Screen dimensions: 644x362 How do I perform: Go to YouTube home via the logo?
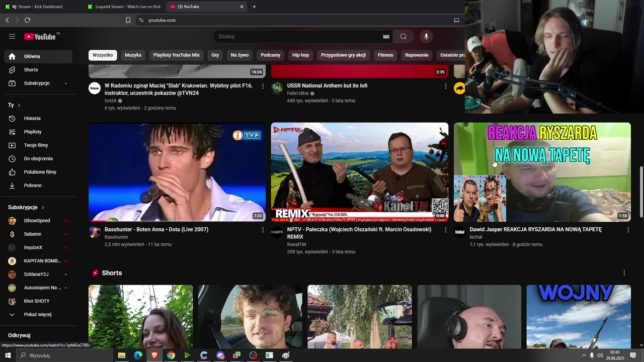point(40,36)
